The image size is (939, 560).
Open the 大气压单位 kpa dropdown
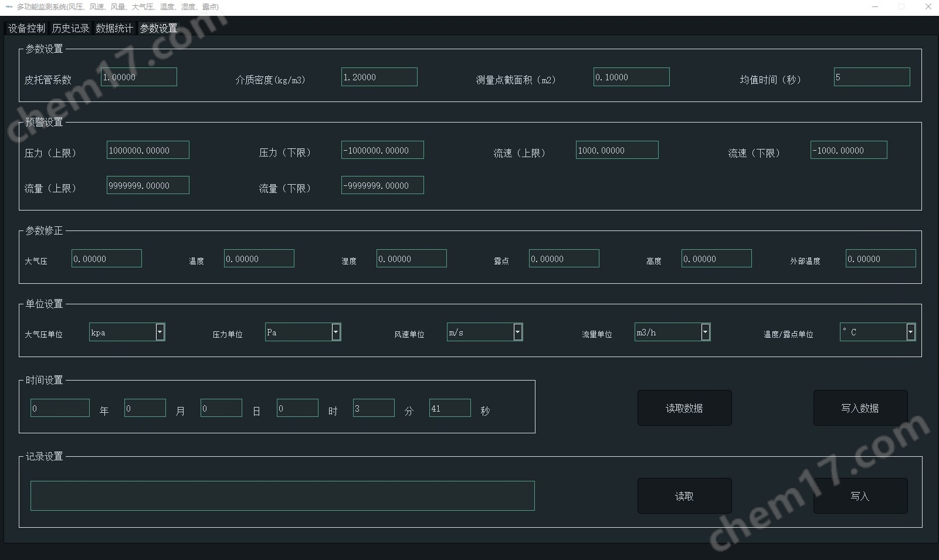coord(160,332)
